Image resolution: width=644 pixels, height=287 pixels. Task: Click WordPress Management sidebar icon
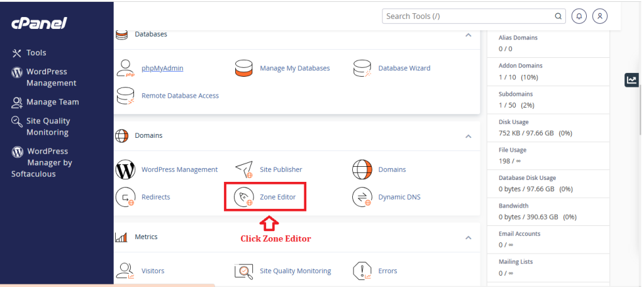(17, 72)
